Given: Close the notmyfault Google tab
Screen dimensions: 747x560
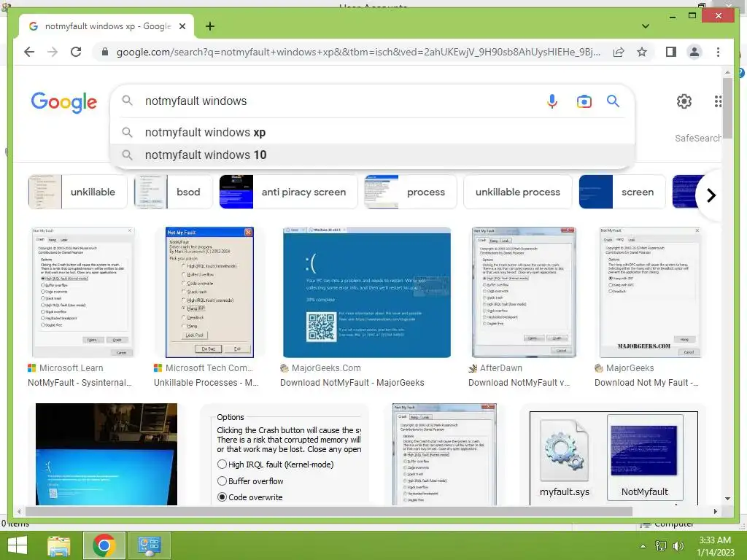Looking at the screenshot, I should coord(182,27).
